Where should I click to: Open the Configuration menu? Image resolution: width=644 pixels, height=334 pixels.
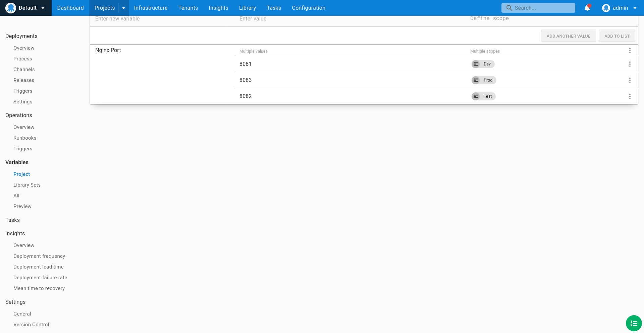coord(309,8)
